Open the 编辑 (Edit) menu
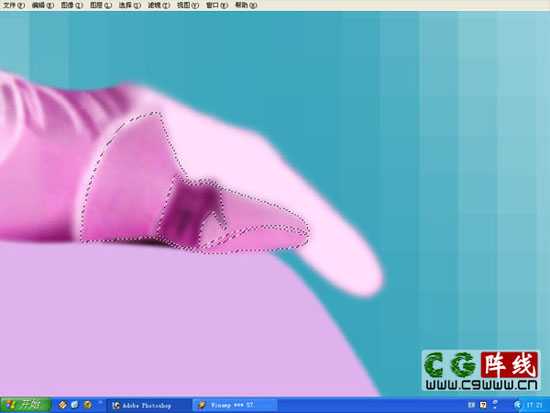550x413 pixels. (42, 5)
